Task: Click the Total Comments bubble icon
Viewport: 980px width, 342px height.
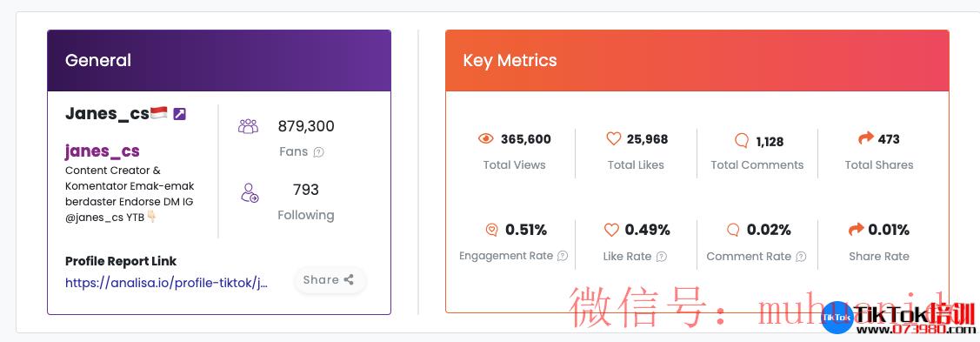Action: pyautogui.click(x=742, y=141)
